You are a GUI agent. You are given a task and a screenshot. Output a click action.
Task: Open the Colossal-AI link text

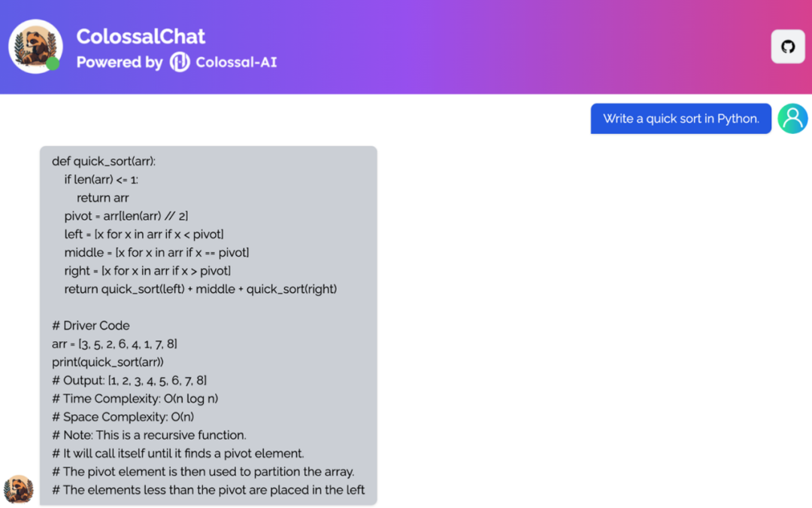click(236, 62)
